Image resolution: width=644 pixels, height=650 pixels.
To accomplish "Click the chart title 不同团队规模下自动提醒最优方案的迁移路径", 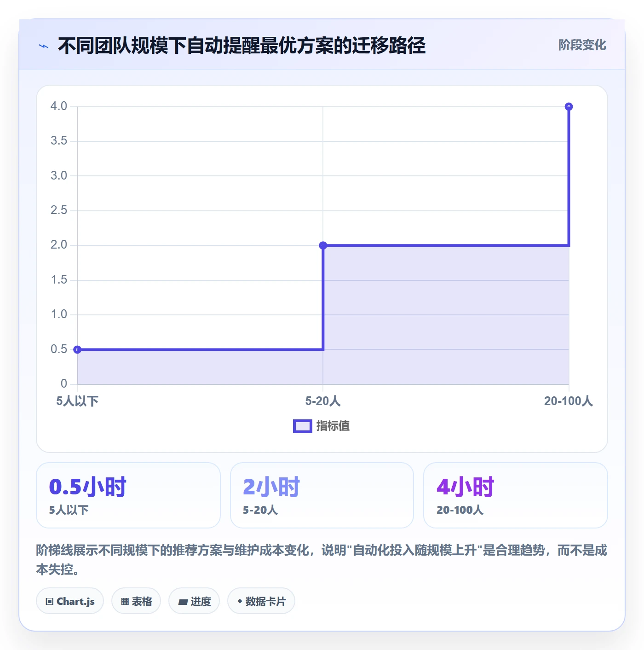I will [x=241, y=46].
